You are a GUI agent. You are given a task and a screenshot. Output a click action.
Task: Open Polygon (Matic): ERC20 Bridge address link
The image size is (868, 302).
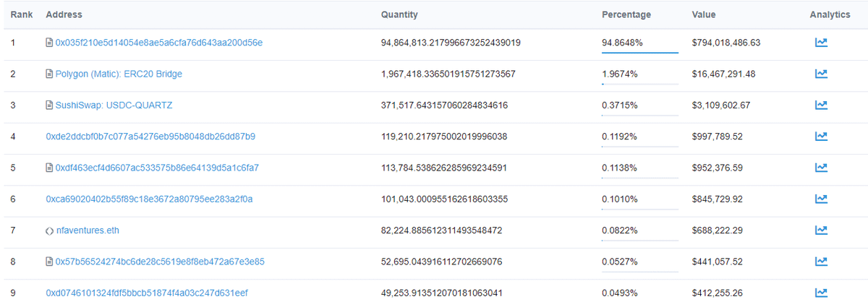(119, 74)
